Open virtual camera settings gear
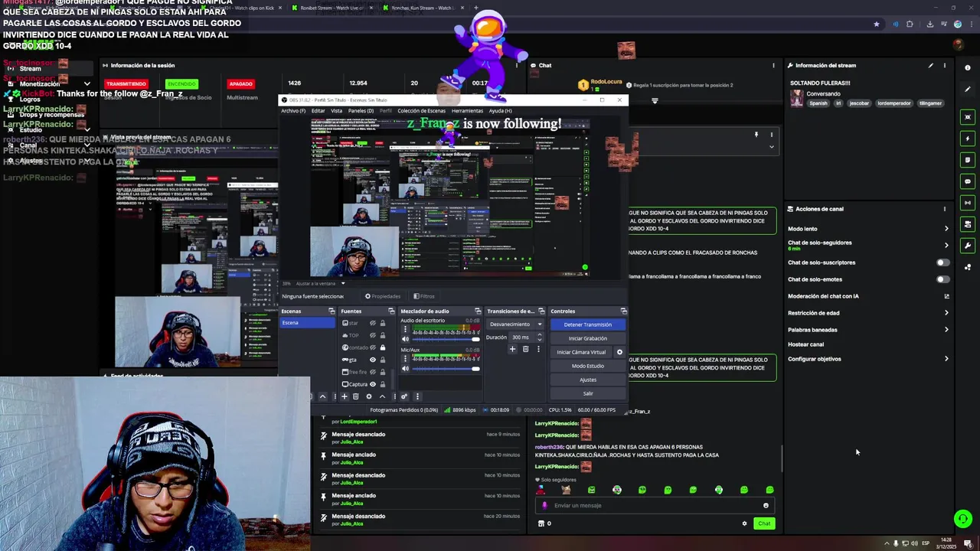This screenshot has height=551, width=980. [619, 352]
